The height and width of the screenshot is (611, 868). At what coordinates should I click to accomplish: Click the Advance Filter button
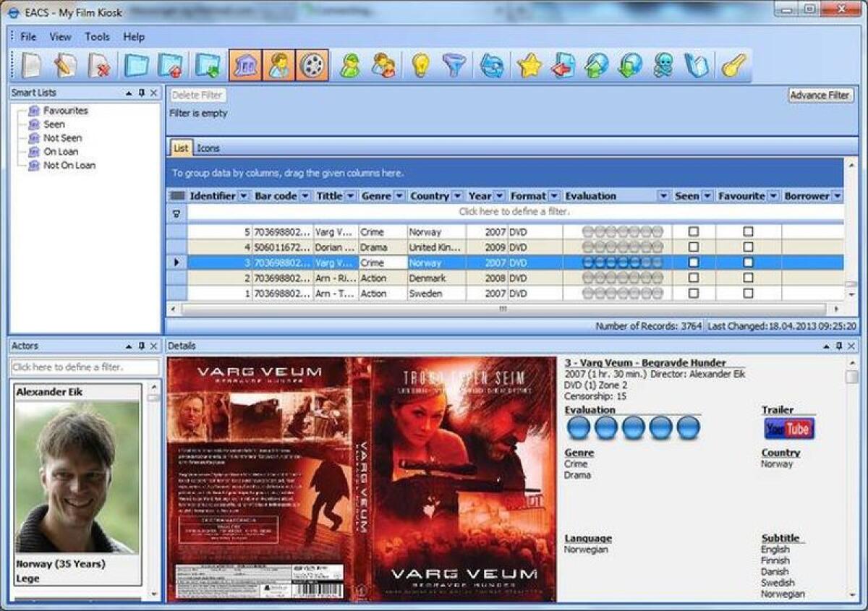coord(820,95)
